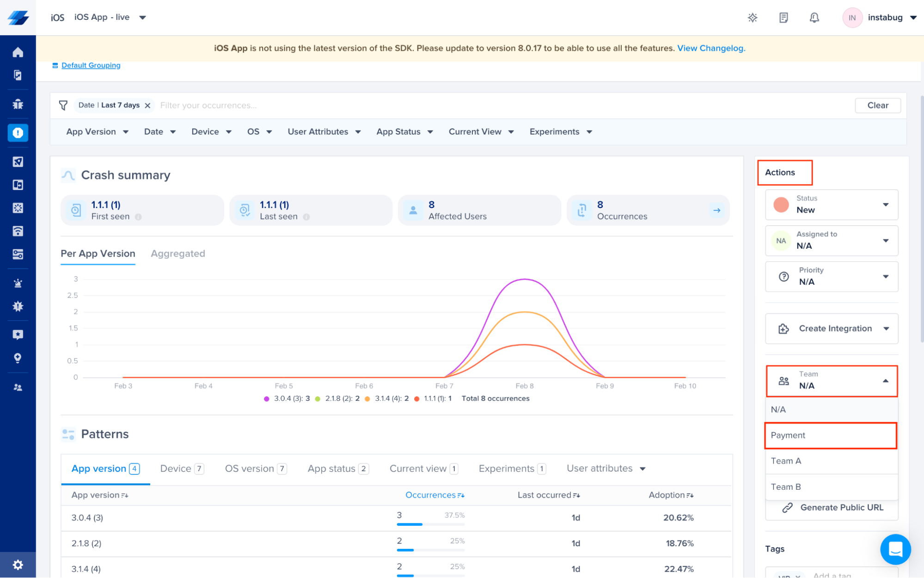Expand the App Version filter dropdown
This screenshot has width=924, height=578.
point(97,132)
